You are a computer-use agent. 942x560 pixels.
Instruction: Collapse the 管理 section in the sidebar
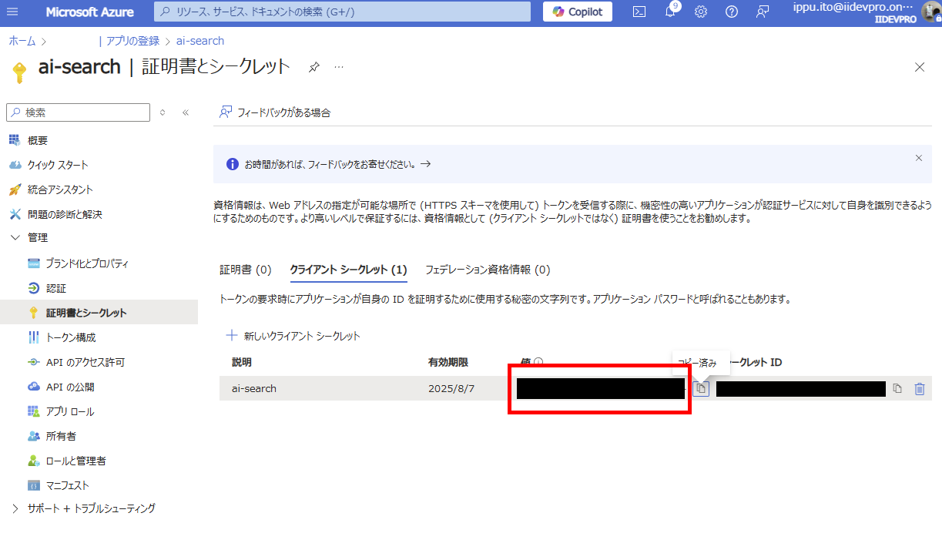pos(15,238)
